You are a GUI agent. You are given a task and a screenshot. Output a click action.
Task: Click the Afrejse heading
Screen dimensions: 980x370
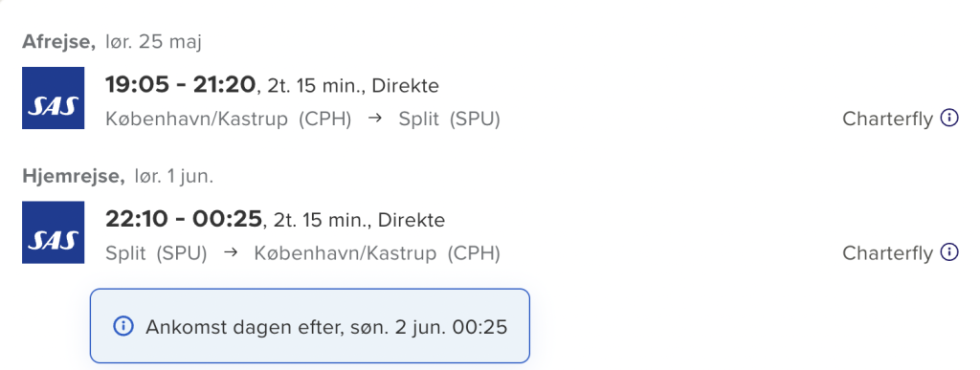coord(58,42)
